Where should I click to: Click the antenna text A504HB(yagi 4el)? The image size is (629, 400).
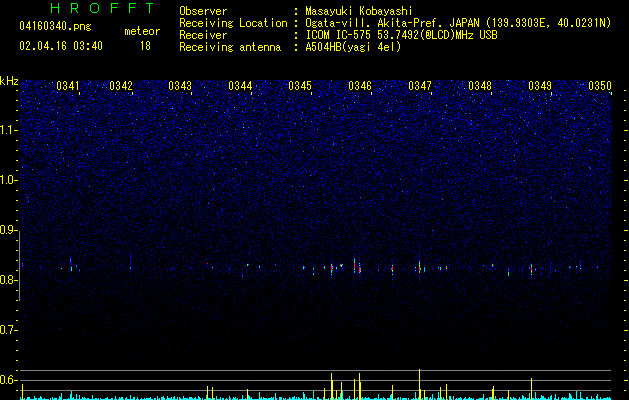353,47
